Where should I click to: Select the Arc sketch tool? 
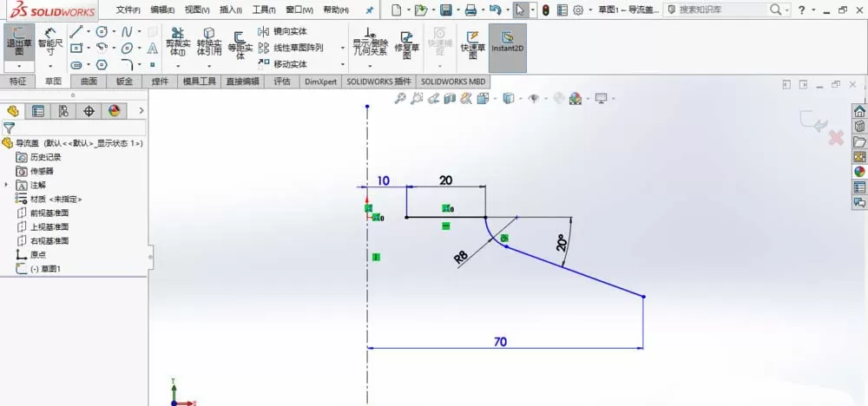pyautogui.click(x=102, y=48)
